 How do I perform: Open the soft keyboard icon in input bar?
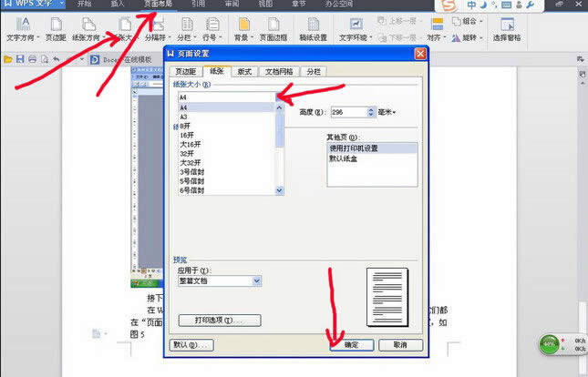pyautogui.click(x=506, y=5)
